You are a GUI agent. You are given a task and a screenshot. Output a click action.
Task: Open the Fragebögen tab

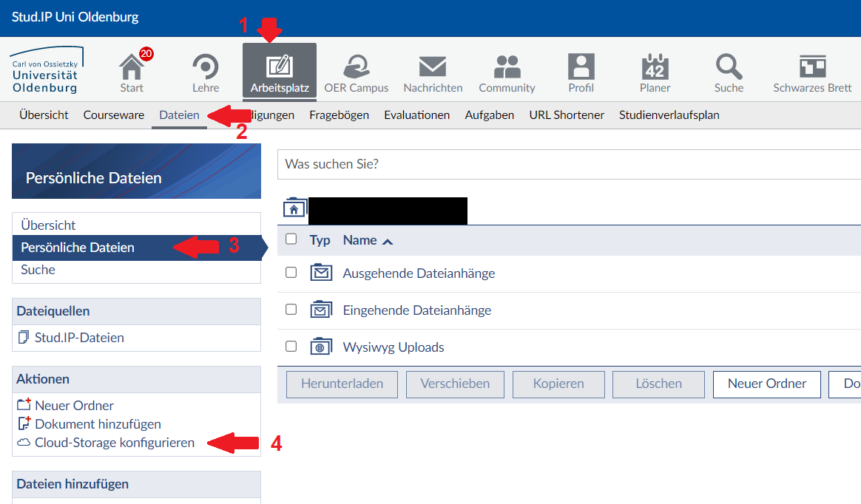tap(339, 115)
